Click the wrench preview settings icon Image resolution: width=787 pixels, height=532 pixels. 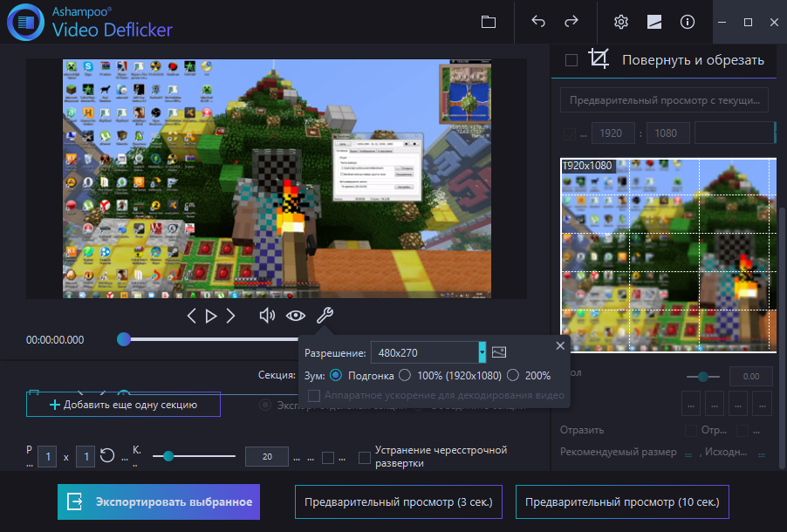[x=325, y=315]
